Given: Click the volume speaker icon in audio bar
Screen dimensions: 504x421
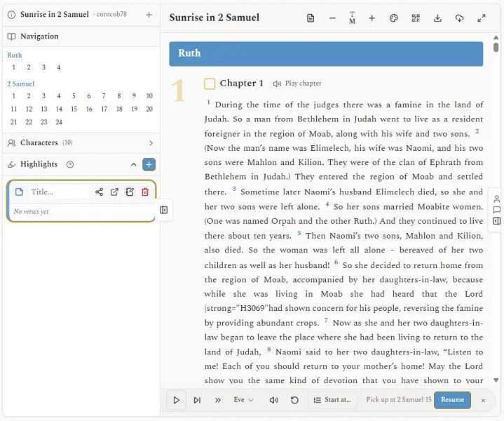Looking at the screenshot, I should [x=273, y=400].
